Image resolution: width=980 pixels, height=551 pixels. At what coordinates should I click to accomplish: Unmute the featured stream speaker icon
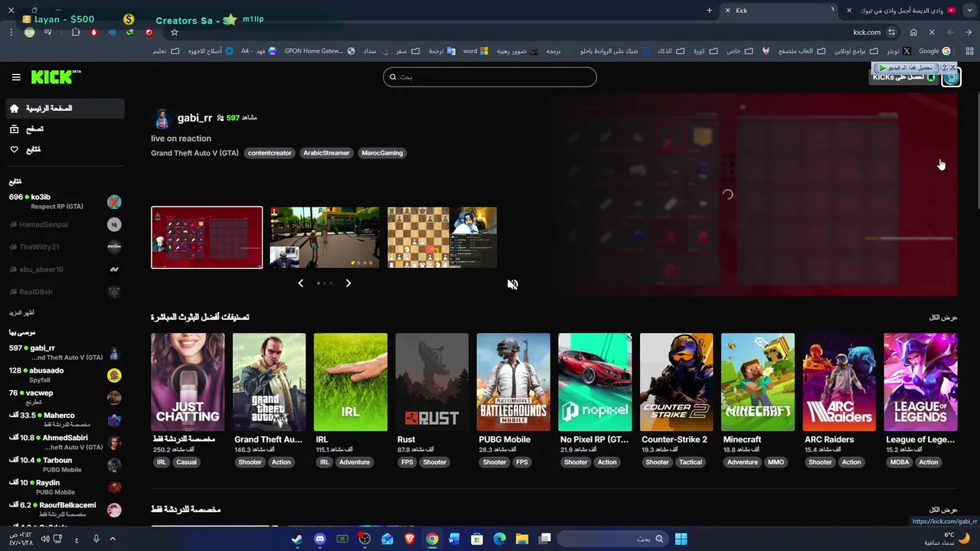pyautogui.click(x=512, y=284)
